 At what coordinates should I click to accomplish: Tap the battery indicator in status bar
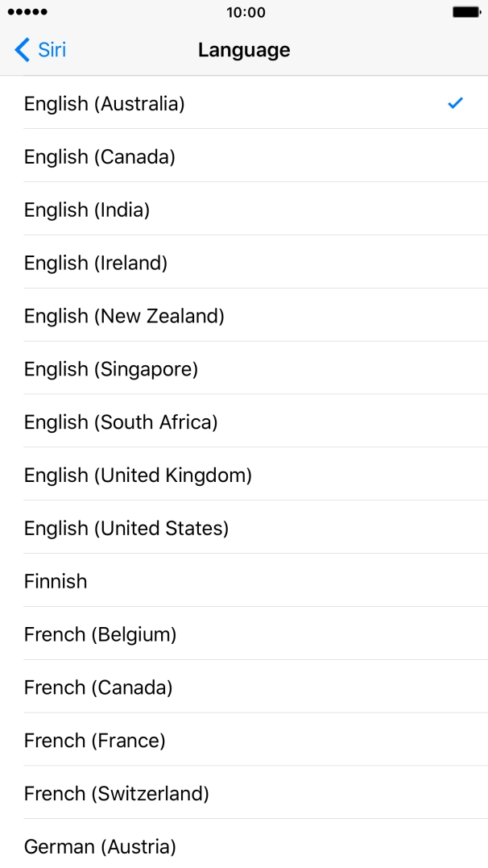465,12
